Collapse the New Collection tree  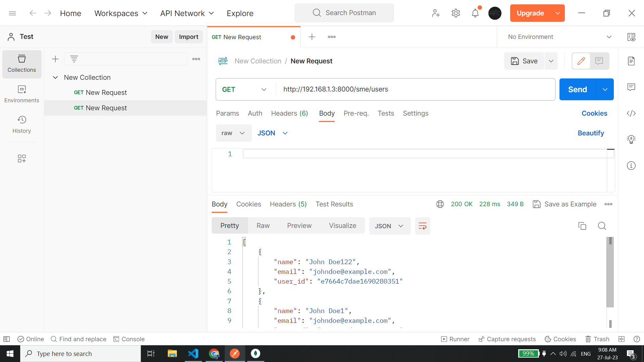[x=55, y=77]
